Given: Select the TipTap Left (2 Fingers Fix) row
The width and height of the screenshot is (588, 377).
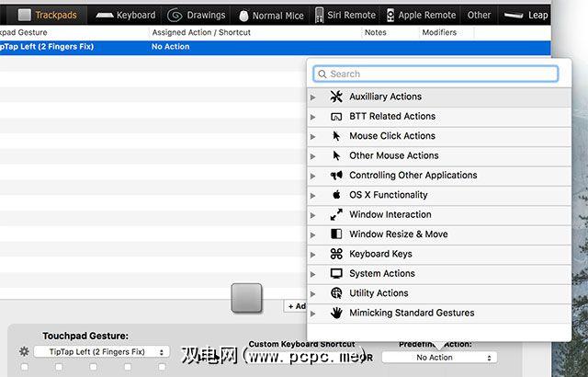Looking at the screenshot, I should click(276, 47).
